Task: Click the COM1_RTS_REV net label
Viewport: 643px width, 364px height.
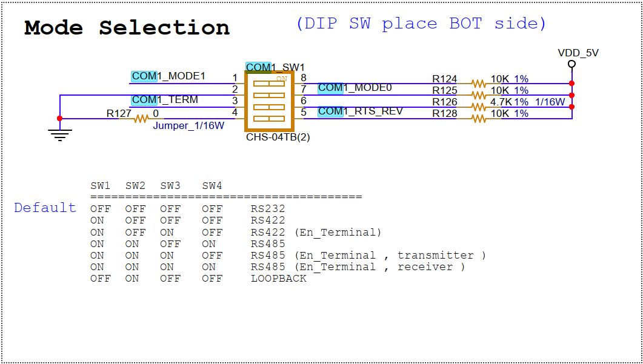Action: (361, 111)
